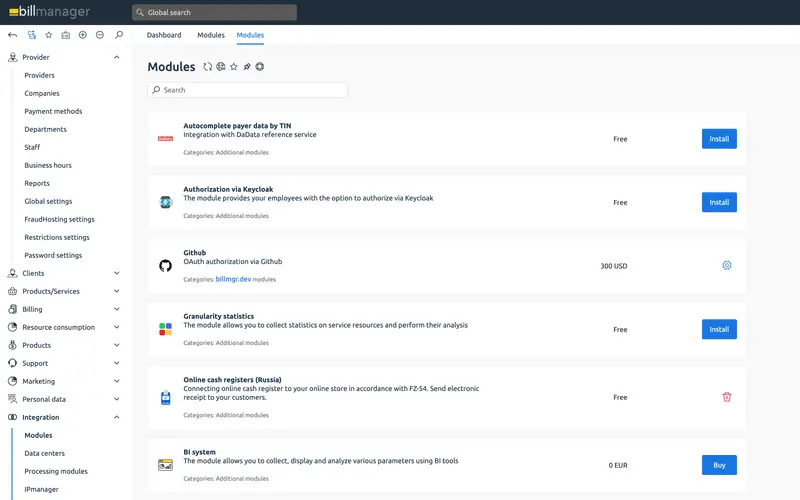Click the Clients section icon
The width and height of the screenshot is (800, 500).
[x=13, y=273]
